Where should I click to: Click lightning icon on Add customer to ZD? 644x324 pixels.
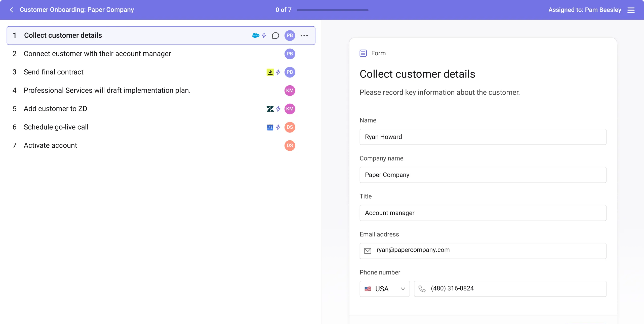coord(278,109)
